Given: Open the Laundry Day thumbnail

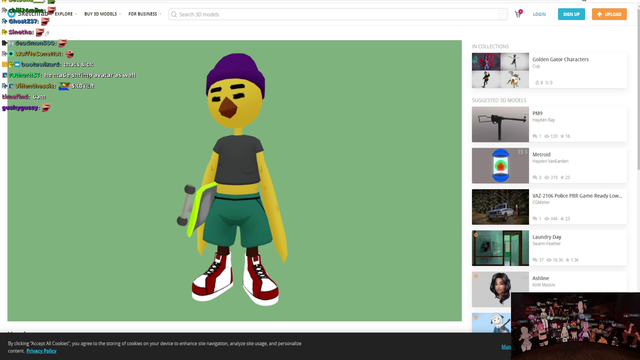Looking at the screenshot, I should tap(500, 248).
